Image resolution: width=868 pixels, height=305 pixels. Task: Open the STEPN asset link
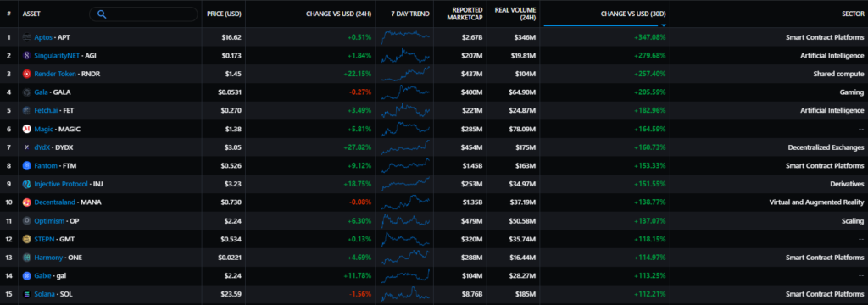click(x=44, y=239)
